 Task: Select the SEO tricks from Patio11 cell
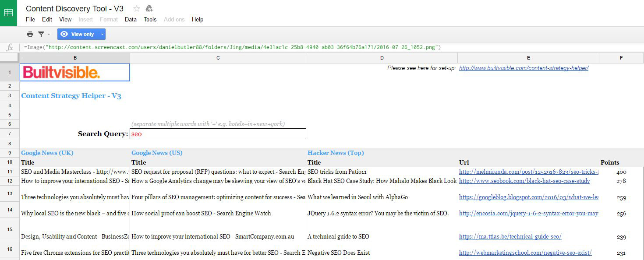382,172
